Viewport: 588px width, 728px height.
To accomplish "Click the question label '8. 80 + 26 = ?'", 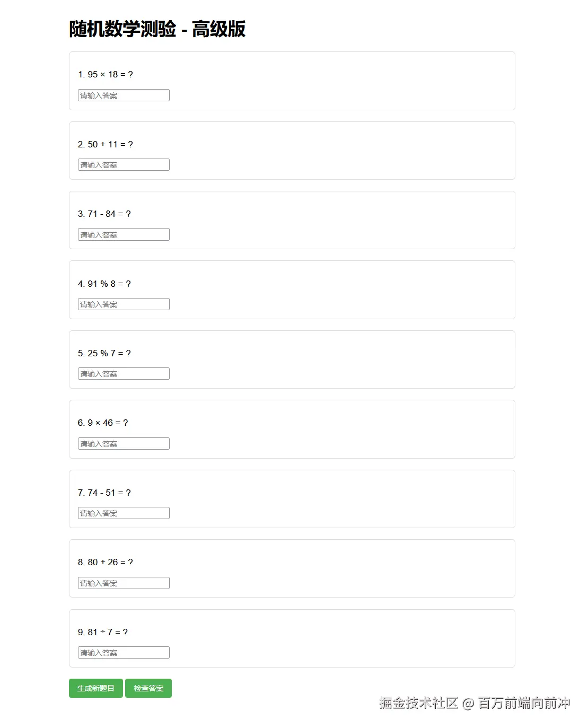I will [106, 562].
